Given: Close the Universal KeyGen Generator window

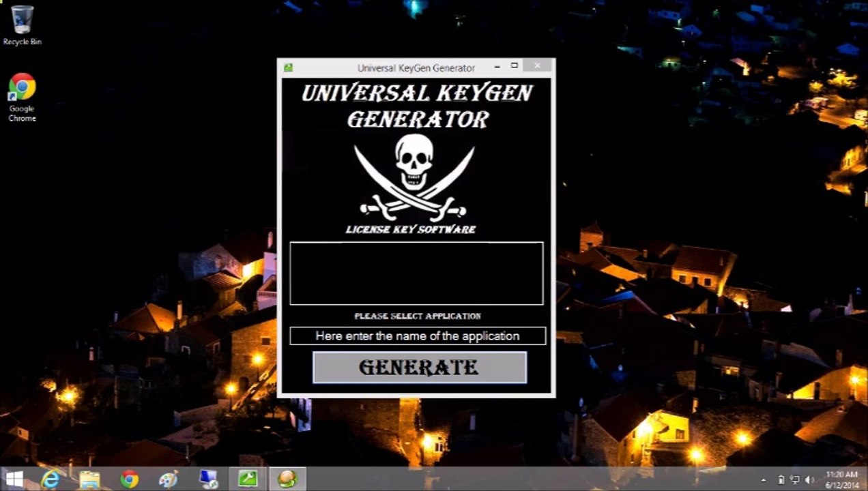Looking at the screenshot, I should (x=538, y=66).
